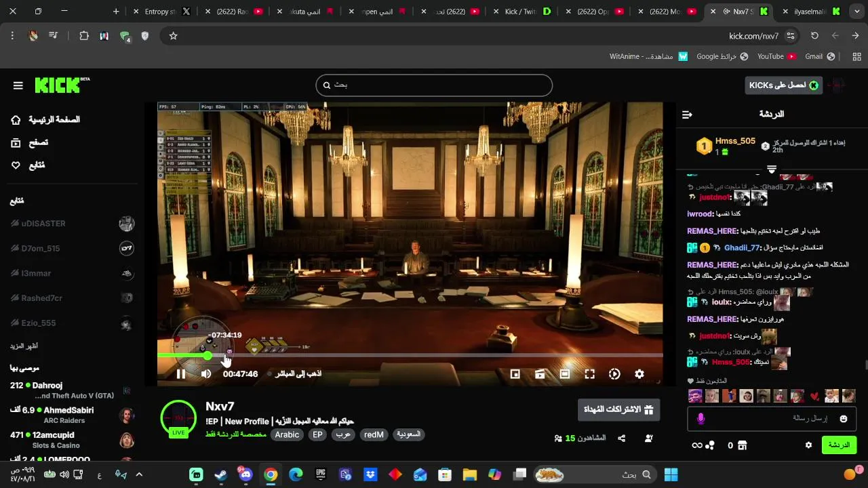Viewport: 868px width, 488px height.
Task: Pause the stream with the pause button
Action: point(180,374)
